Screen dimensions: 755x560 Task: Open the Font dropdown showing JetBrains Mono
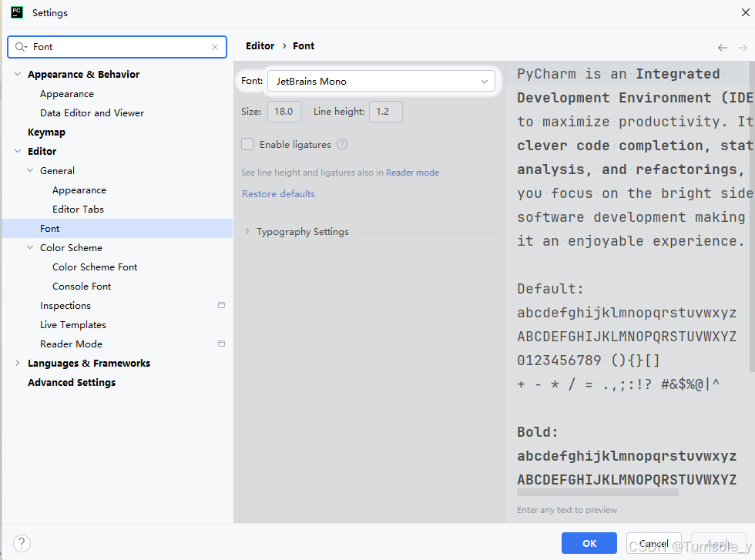[x=381, y=82]
